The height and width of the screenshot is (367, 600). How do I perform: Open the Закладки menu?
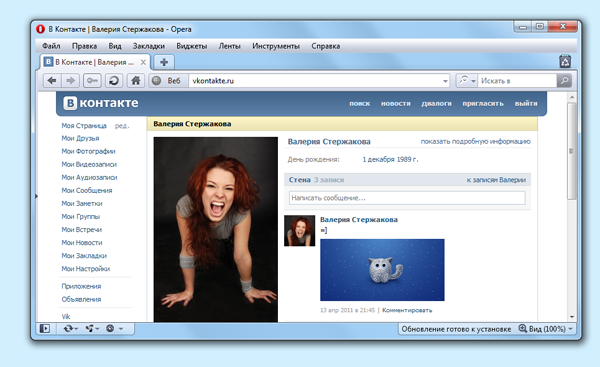click(x=148, y=46)
